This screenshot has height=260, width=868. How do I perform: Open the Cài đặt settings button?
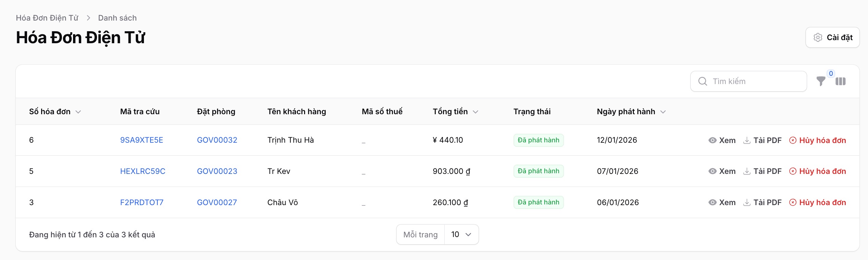832,37
